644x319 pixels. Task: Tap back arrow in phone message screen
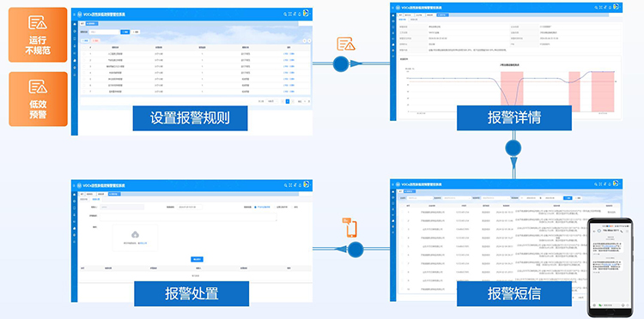coord(594,232)
